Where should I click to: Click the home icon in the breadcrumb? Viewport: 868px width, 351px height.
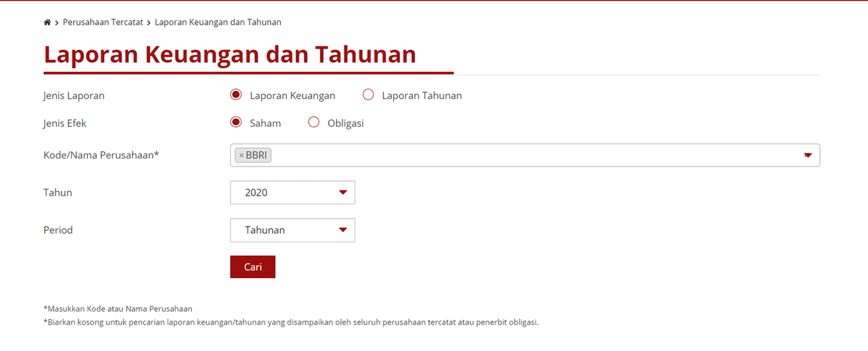point(47,22)
